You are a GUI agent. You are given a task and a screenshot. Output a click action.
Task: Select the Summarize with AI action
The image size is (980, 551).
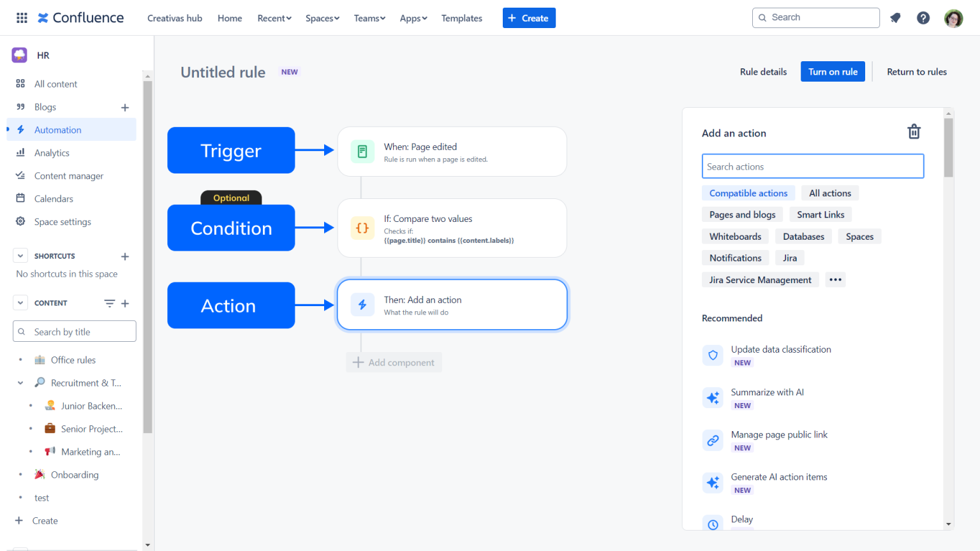click(767, 392)
